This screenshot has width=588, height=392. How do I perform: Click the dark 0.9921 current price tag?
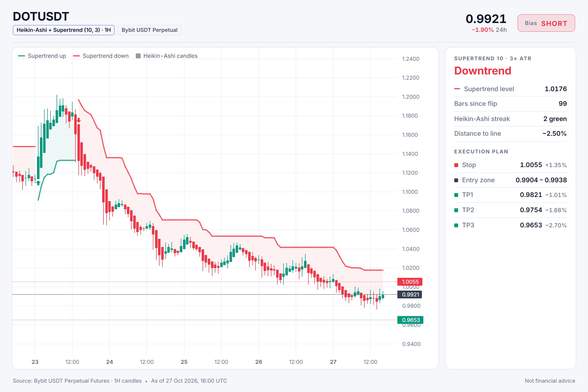(x=409, y=294)
